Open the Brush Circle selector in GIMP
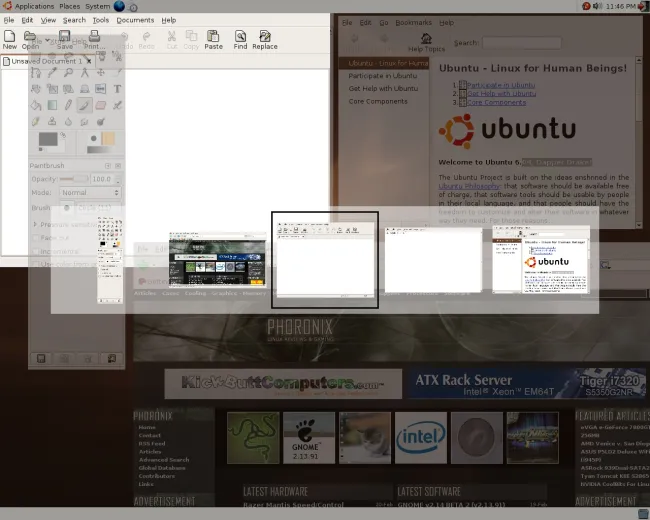The image size is (650, 520). pyautogui.click(x=67, y=208)
